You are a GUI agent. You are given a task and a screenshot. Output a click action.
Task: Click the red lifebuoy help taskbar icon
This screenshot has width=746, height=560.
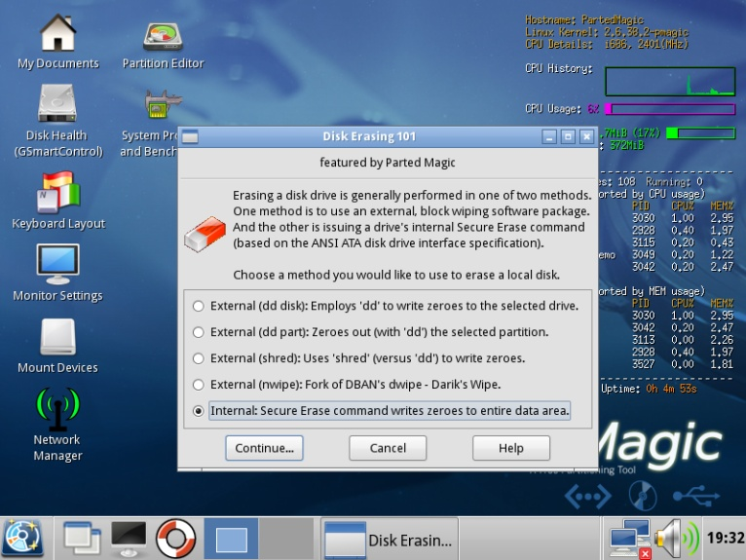point(175,539)
